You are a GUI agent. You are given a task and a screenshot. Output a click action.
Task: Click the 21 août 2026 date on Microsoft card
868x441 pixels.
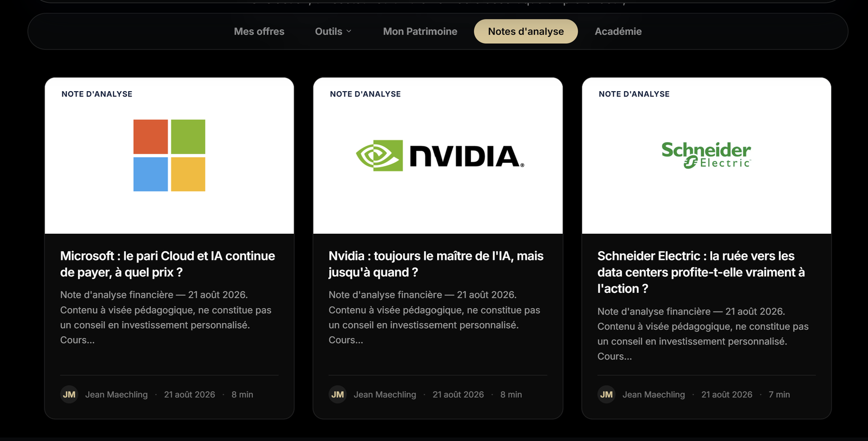[x=189, y=395]
